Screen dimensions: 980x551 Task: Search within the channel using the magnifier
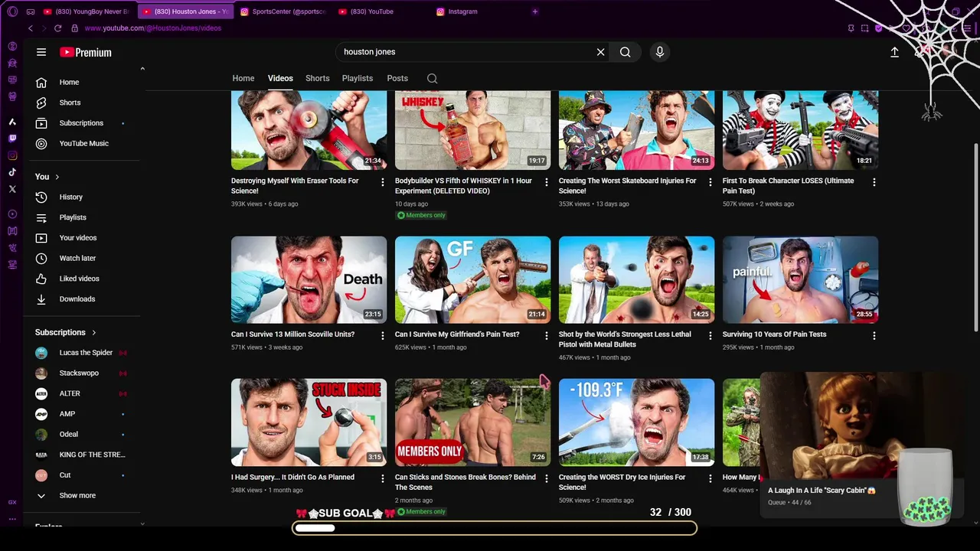point(433,78)
